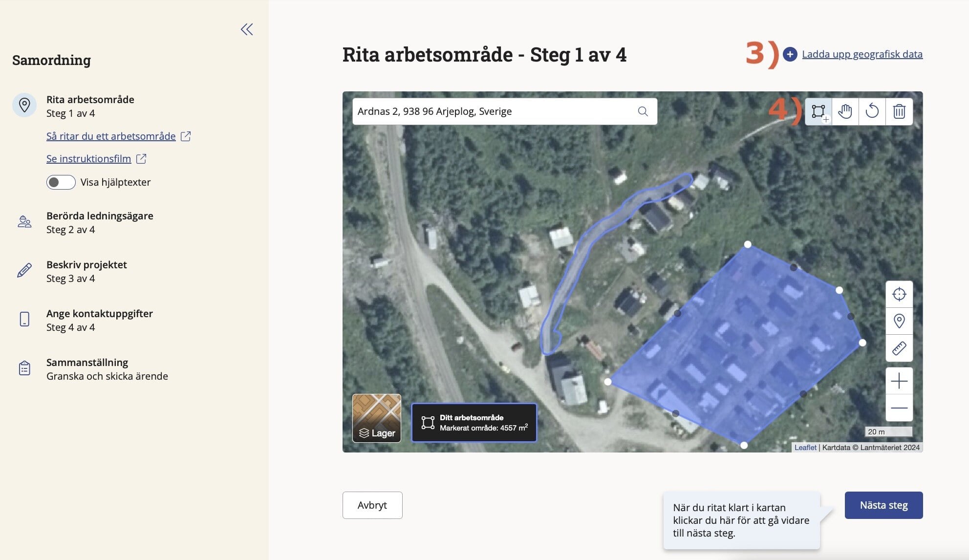
Task: Click Nästa steg to proceed
Action: click(883, 505)
